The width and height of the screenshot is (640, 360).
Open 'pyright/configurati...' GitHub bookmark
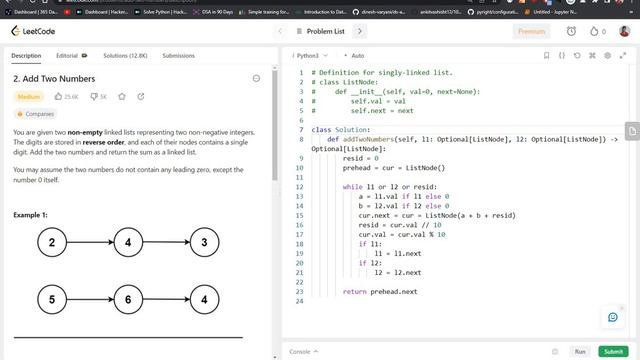(x=493, y=12)
